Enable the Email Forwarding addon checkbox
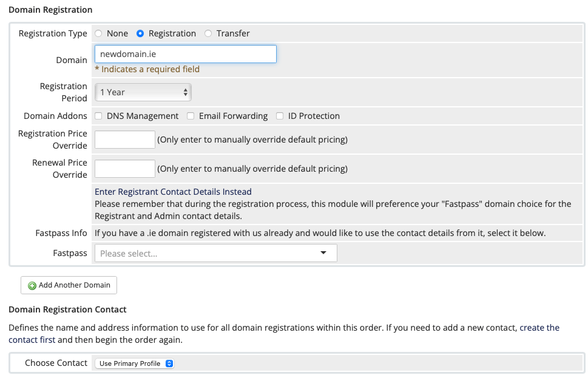Viewport: 588px width, 378px height. click(x=191, y=116)
